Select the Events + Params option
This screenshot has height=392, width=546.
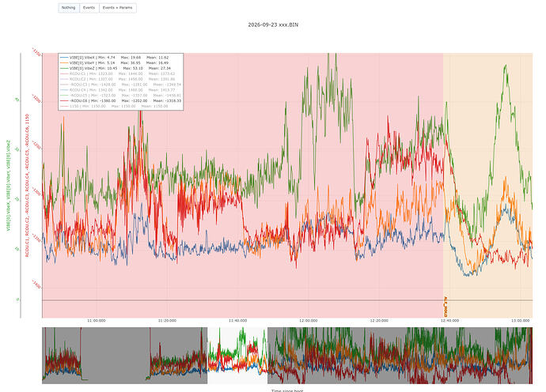click(118, 8)
